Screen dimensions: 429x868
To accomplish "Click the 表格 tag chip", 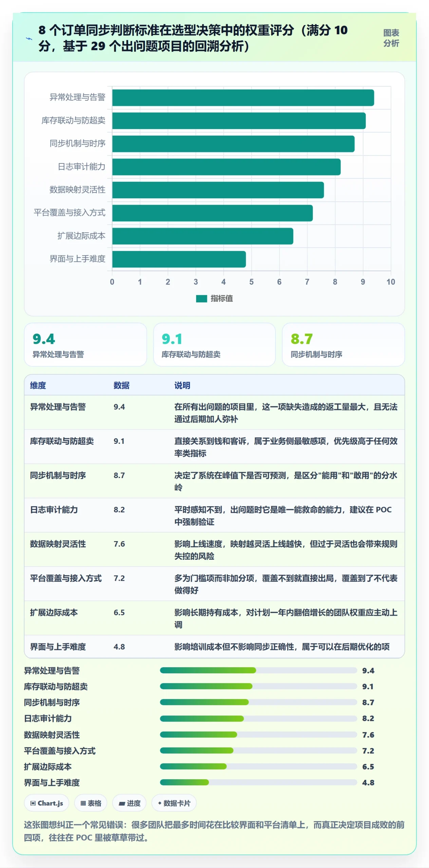I will 91,803.
